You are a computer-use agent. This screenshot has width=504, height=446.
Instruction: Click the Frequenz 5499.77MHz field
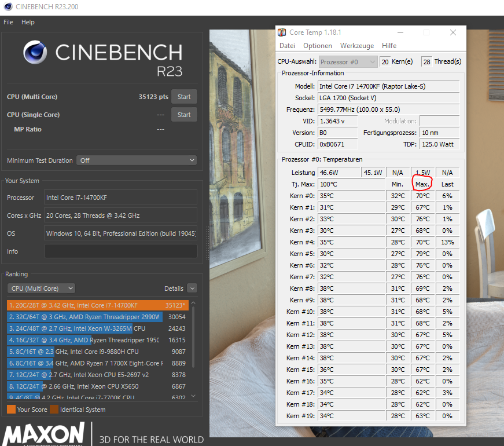(x=389, y=109)
